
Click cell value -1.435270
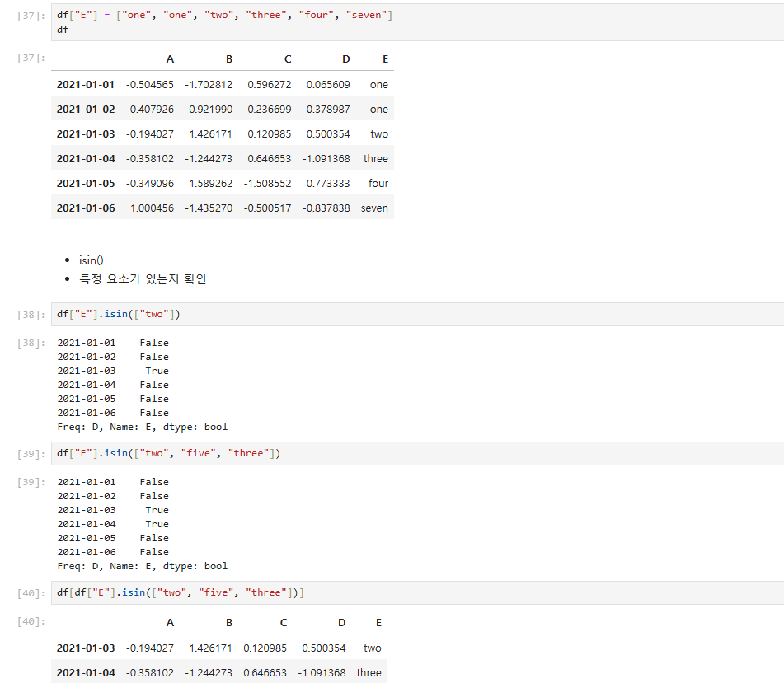tap(209, 208)
